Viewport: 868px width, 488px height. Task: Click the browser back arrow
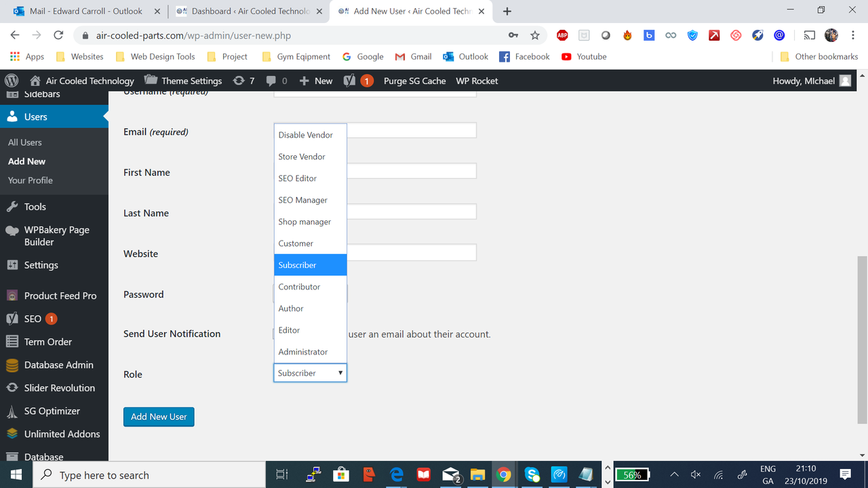tap(15, 35)
